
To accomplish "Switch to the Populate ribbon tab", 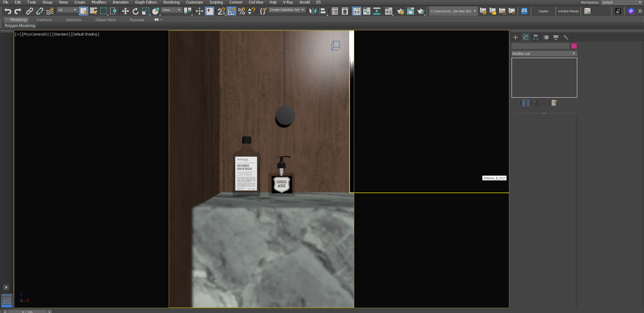I will [137, 20].
